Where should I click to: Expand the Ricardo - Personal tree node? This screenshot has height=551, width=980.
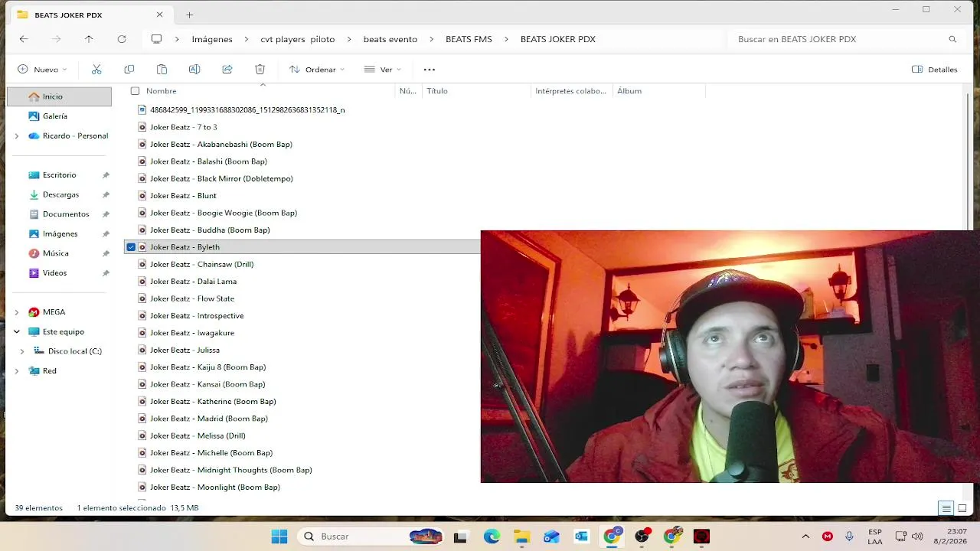tap(17, 136)
